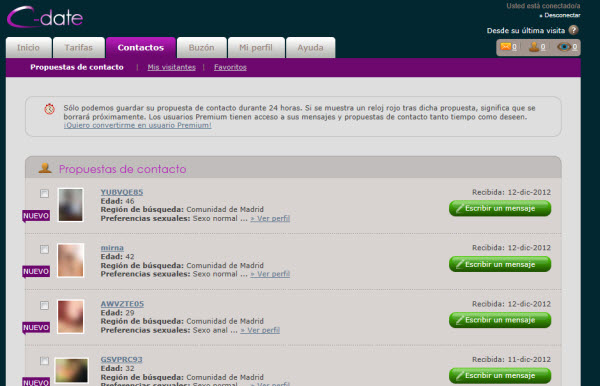Viewport: 600px width, 386px height.
Task: Open the help question mark icon
Action: [x=573, y=30]
